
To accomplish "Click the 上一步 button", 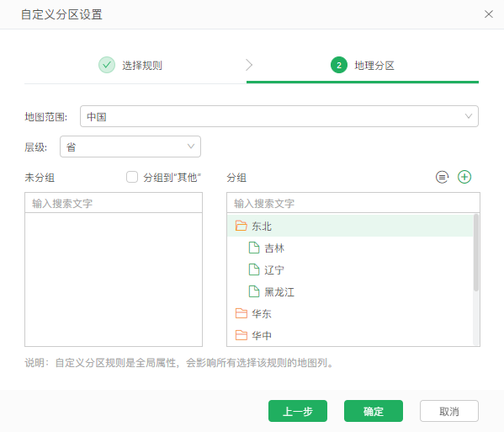I will (x=298, y=411).
